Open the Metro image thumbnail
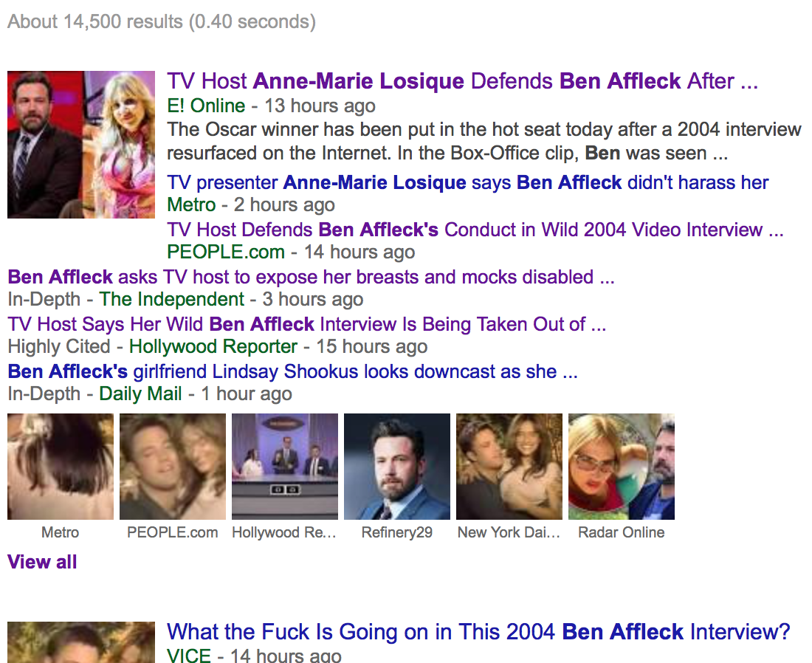Viewport: 812px width, 663px height. click(61, 466)
